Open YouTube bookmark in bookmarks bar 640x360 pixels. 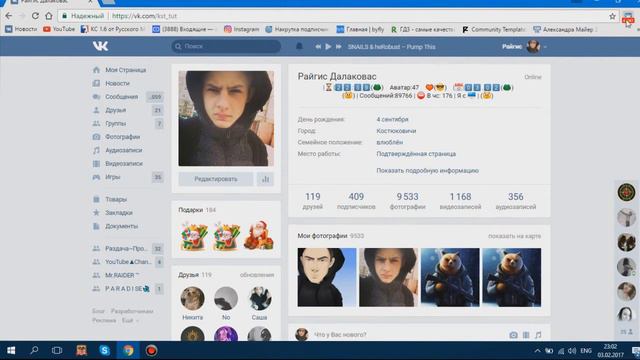59,29
